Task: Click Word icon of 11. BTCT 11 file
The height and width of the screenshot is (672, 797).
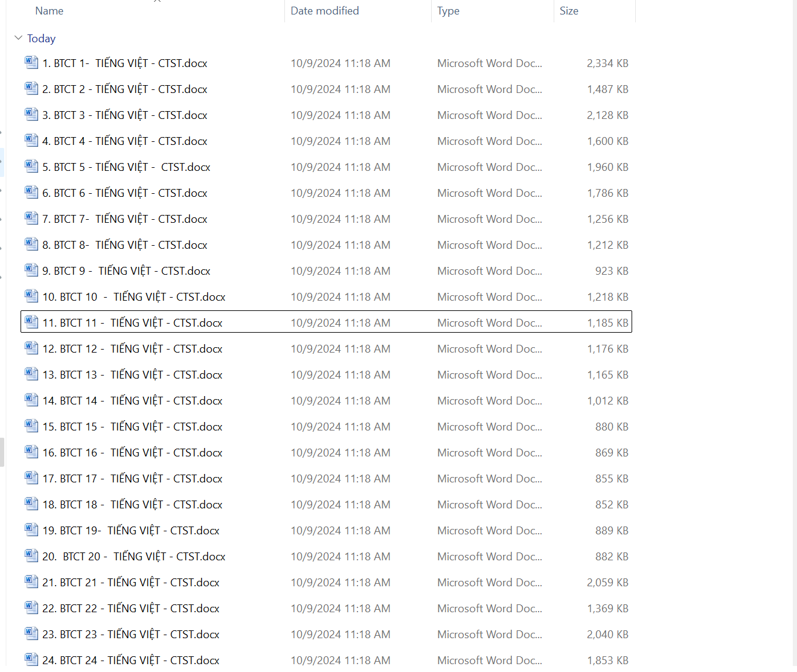Action: click(31, 322)
